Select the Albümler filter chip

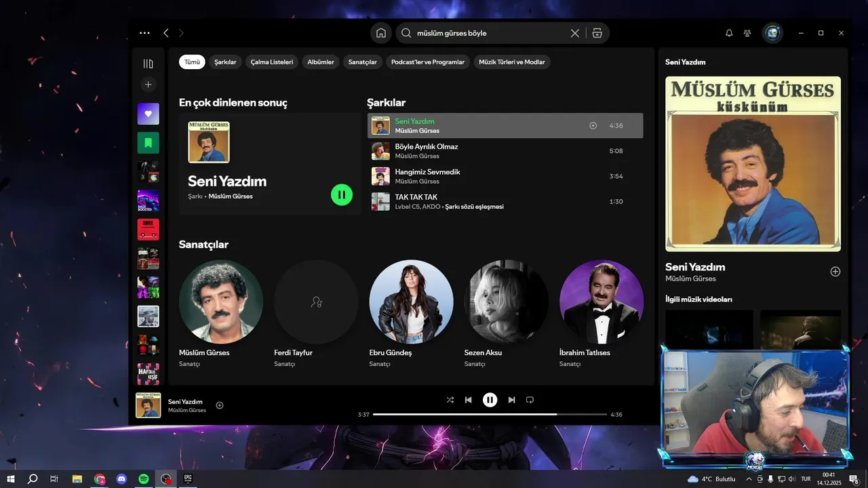(321, 62)
